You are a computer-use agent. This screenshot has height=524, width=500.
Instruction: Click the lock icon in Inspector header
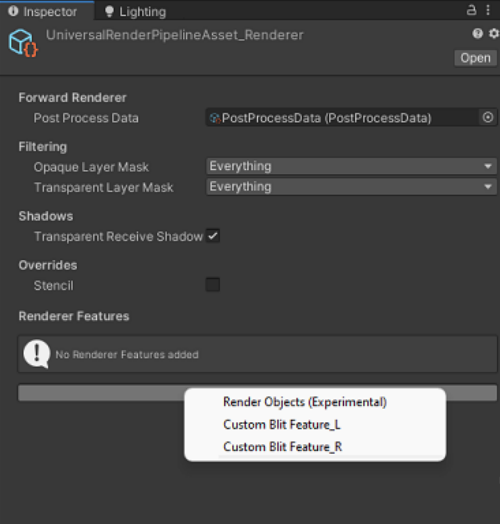click(x=471, y=10)
